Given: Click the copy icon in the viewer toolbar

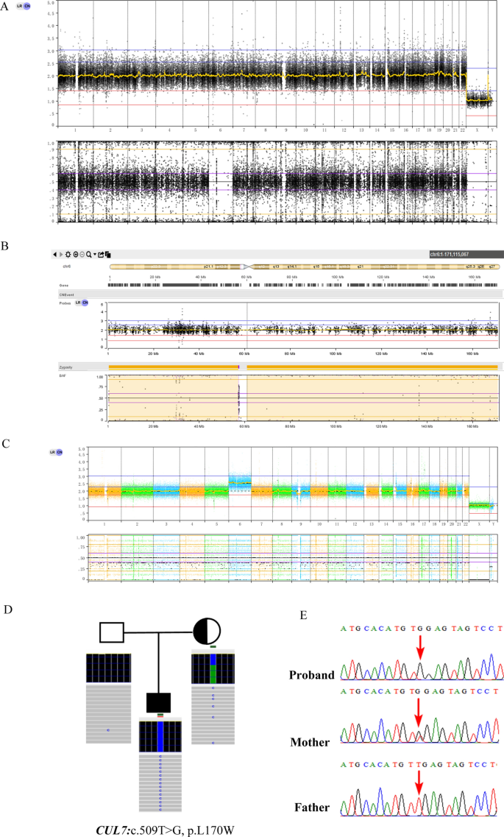Looking at the screenshot, I should click(107, 255).
